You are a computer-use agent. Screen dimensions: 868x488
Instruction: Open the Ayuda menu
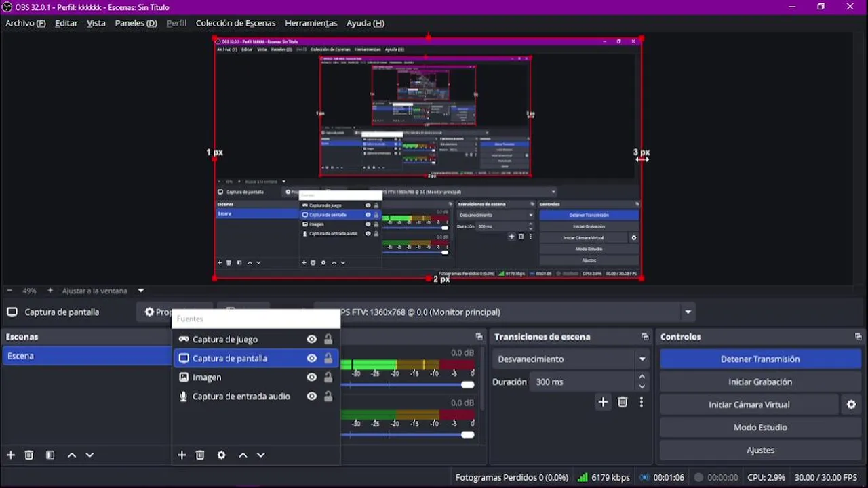pyautogui.click(x=366, y=23)
